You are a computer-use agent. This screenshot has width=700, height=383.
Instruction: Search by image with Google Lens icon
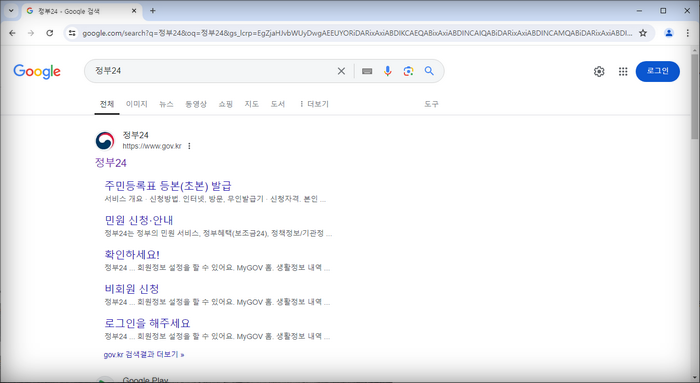pos(408,71)
